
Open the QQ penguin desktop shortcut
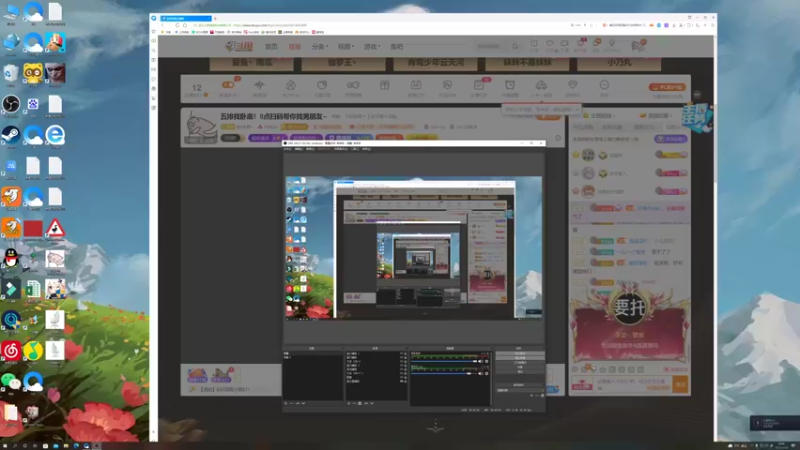point(11,258)
